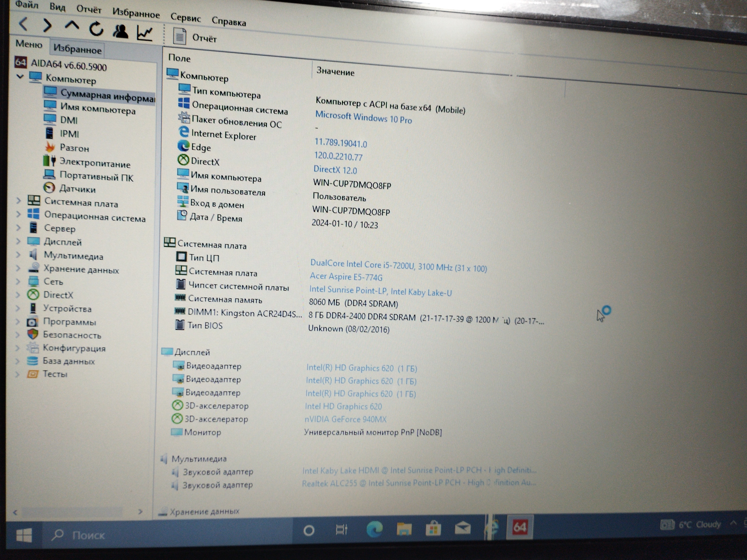The width and height of the screenshot is (747, 560).
Task: Click the Разгон flame icon
Action: click(x=50, y=147)
